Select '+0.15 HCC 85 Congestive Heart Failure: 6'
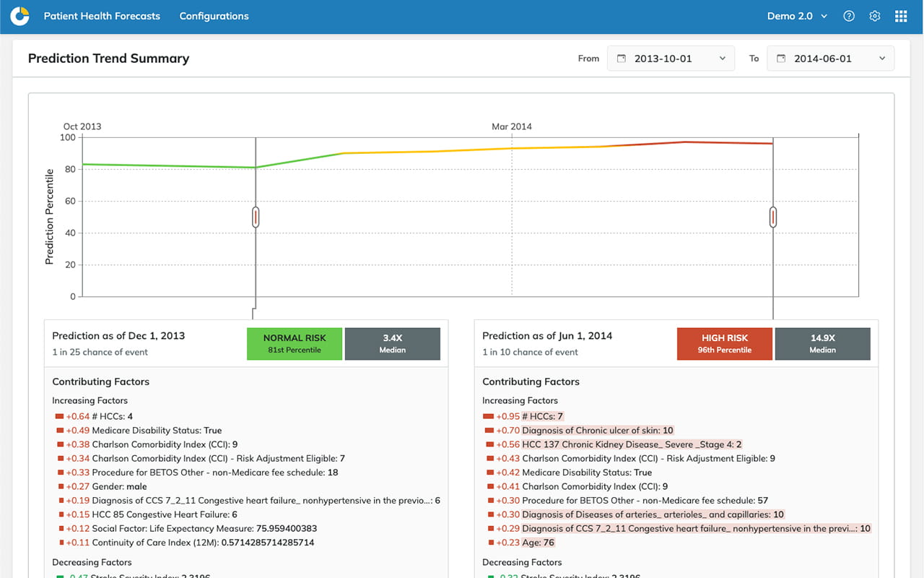 tap(147, 515)
